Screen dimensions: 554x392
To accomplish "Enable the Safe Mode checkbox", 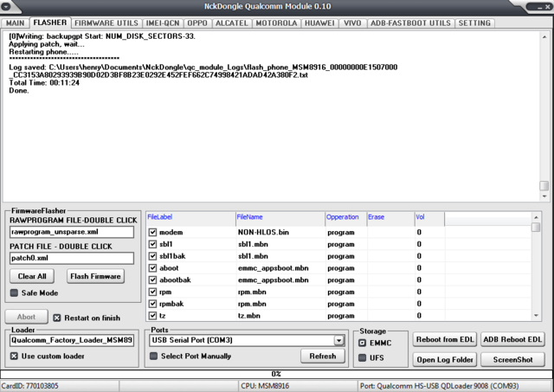I will (14, 292).
